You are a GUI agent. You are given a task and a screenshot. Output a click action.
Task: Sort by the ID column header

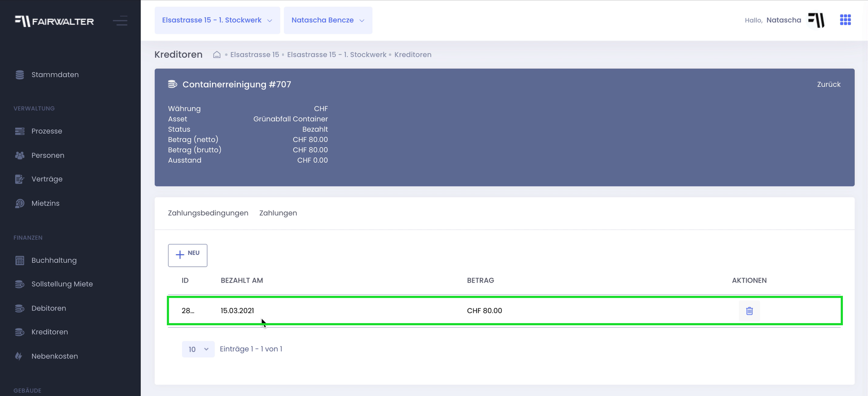185,280
